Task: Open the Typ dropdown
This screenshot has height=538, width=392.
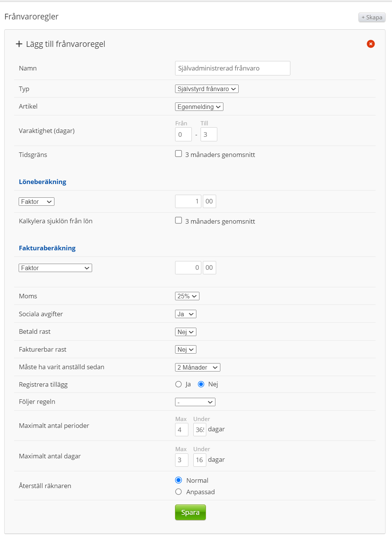Action: (207, 89)
